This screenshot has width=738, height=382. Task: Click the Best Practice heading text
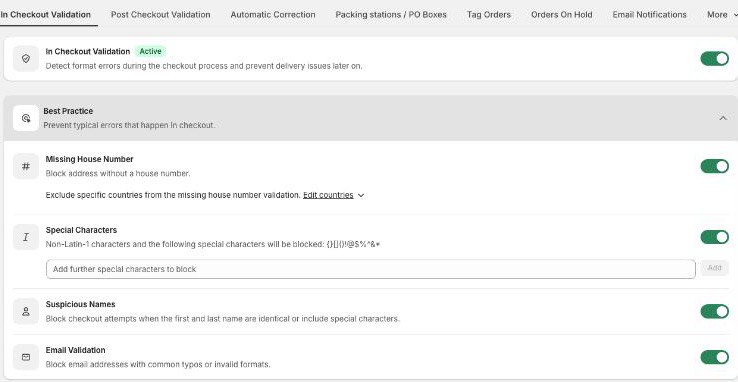coord(68,111)
